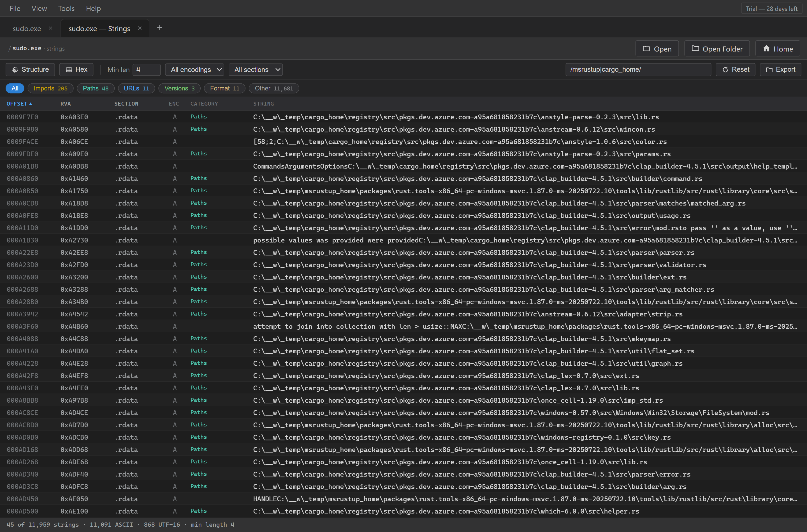Filter by Other 11,681 chip

point(274,88)
